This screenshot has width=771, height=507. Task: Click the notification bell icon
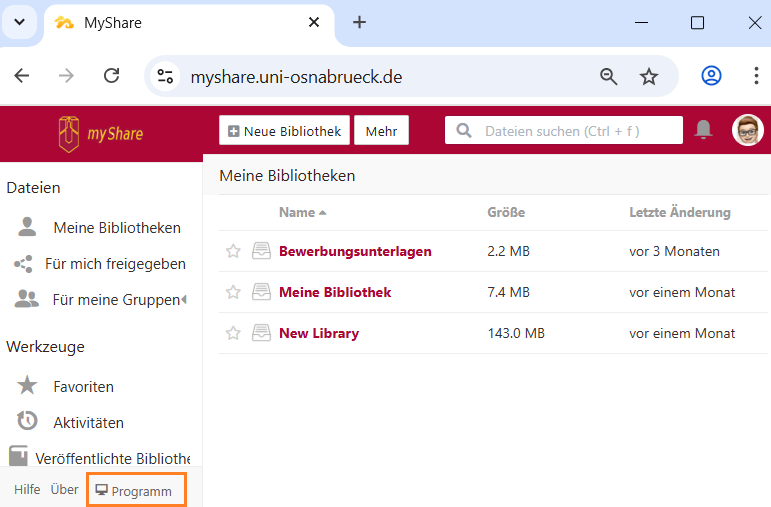tap(704, 130)
